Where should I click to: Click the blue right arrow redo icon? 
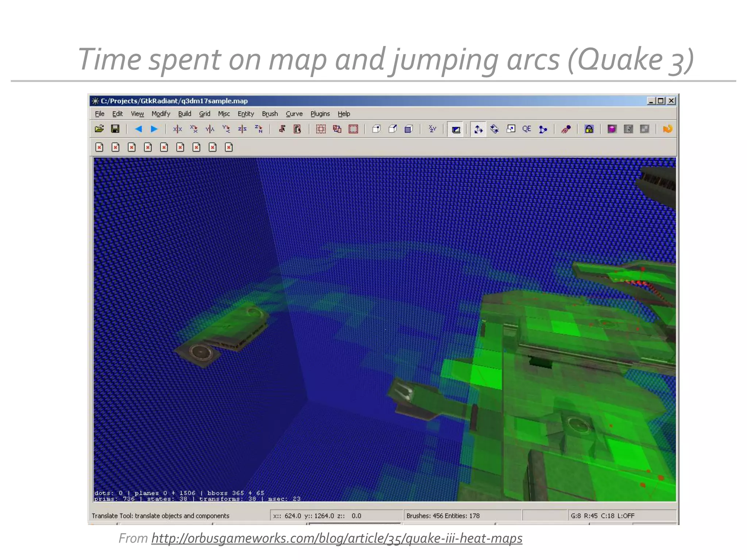click(x=154, y=129)
